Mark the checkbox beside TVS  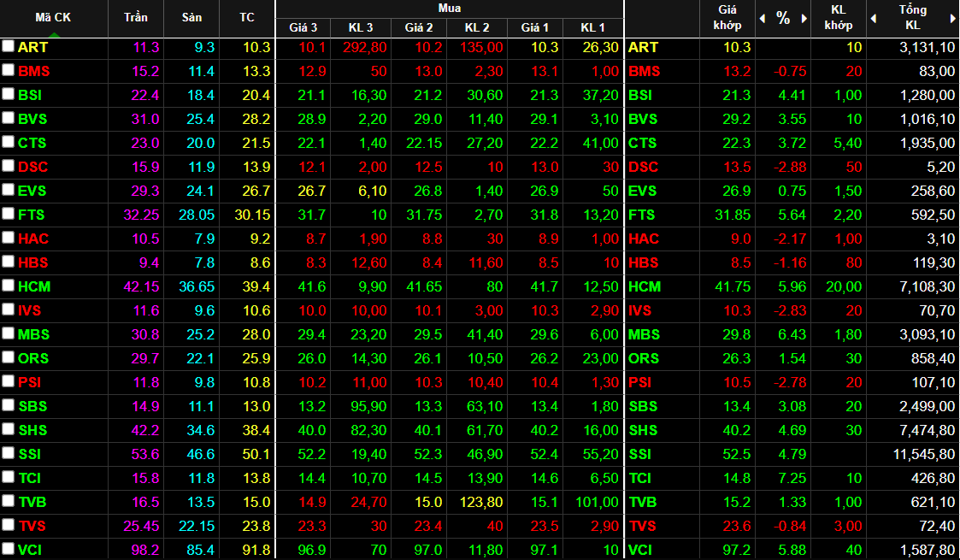9,525
